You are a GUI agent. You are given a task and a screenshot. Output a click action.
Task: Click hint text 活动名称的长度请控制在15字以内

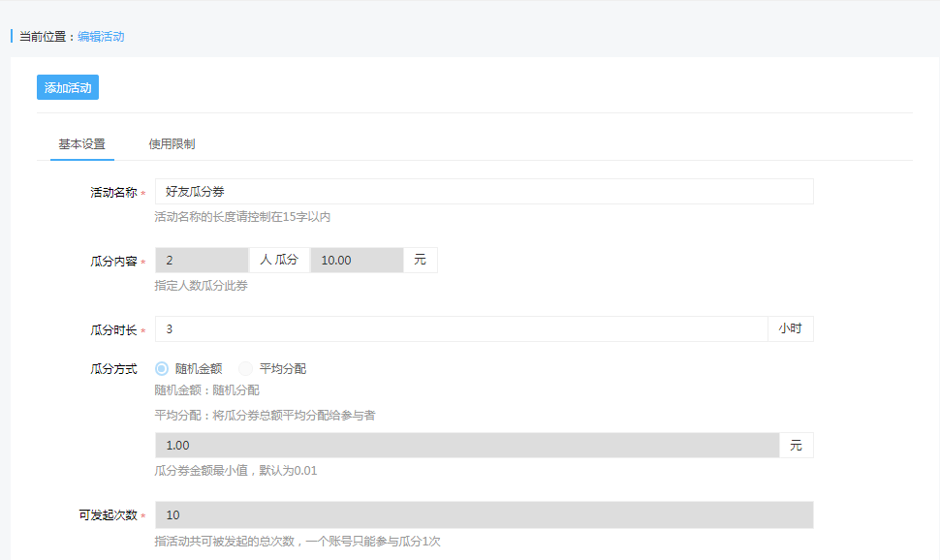tap(242, 217)
